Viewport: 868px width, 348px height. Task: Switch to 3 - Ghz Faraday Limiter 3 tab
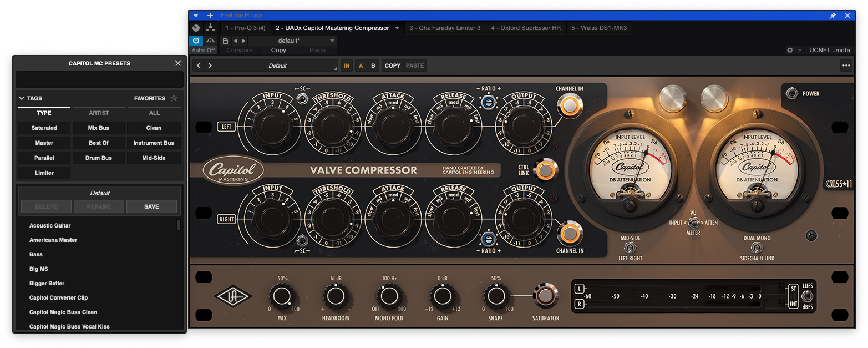pyautogui.click(x=445, y=28)
